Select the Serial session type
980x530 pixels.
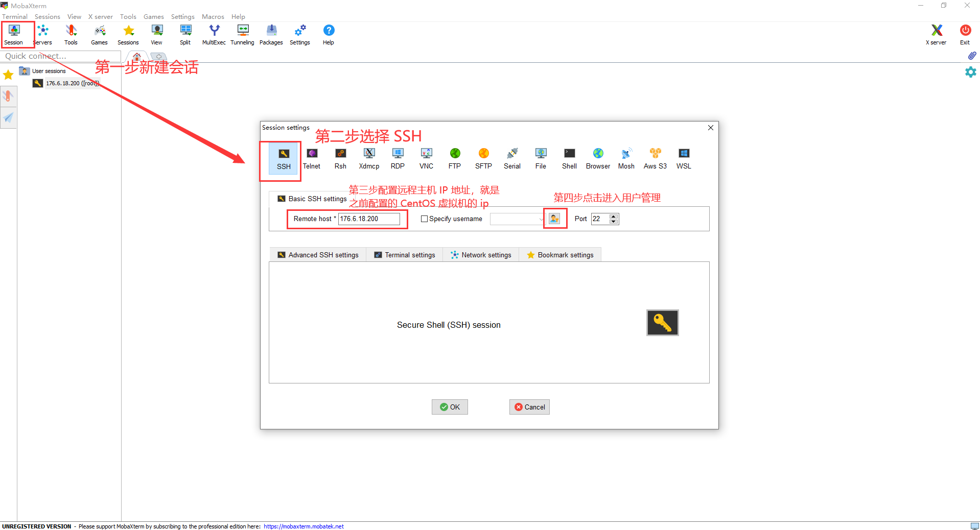[512, 159]
